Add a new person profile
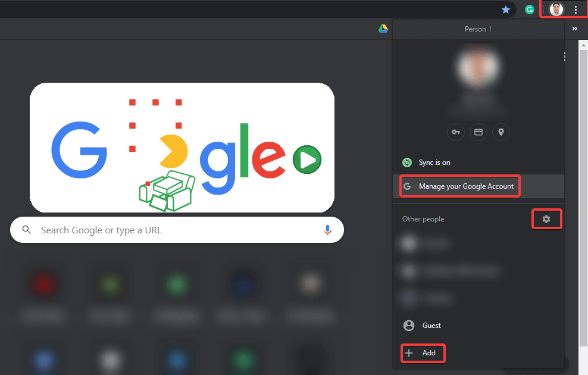 coord(423,353)
